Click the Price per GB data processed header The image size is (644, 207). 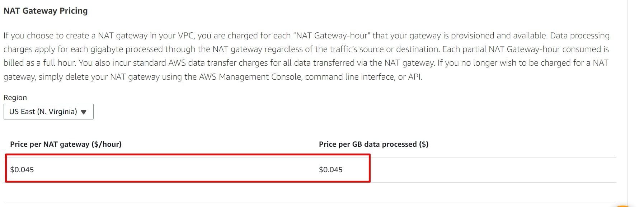coord(373,144)
